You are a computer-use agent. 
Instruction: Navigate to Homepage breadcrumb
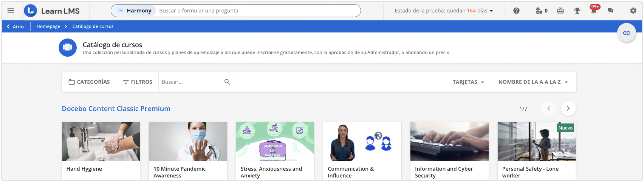(48, 26)
